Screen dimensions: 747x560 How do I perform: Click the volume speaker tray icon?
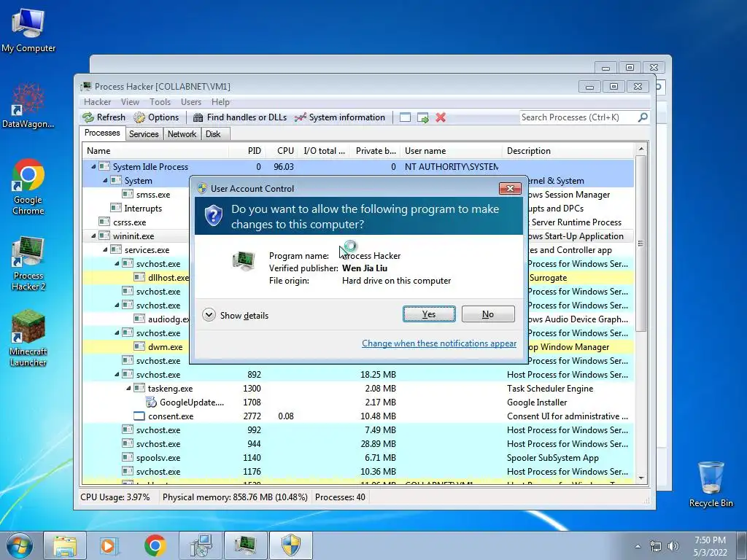[673, 546]
